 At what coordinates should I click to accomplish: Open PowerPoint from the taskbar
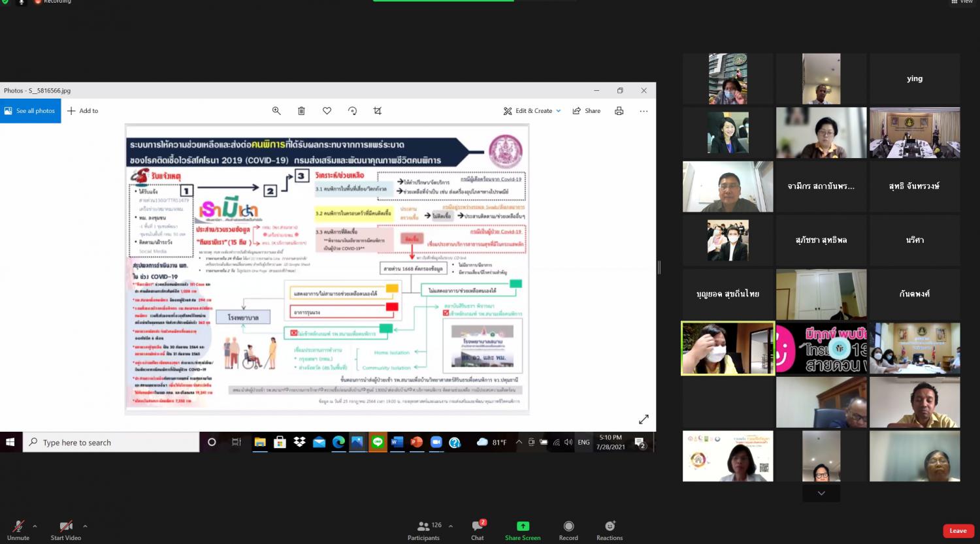point(416,442)
